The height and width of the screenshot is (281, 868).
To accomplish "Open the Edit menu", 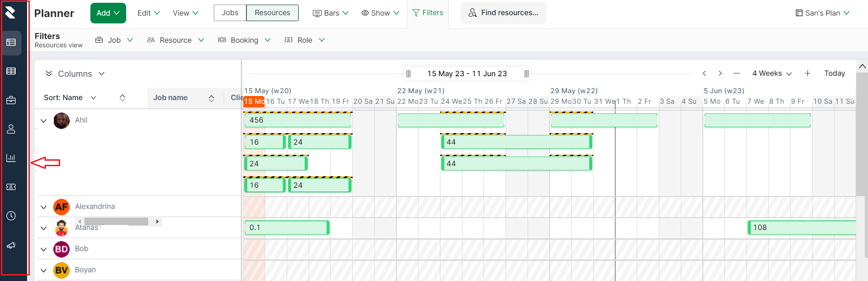I will [148, 13].
